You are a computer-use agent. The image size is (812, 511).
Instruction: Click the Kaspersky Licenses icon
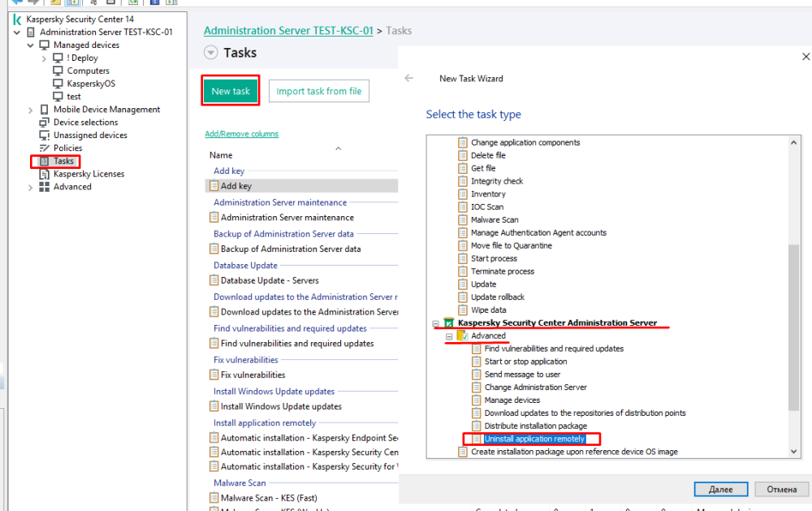pyautogui.click(x=45, y=174)
